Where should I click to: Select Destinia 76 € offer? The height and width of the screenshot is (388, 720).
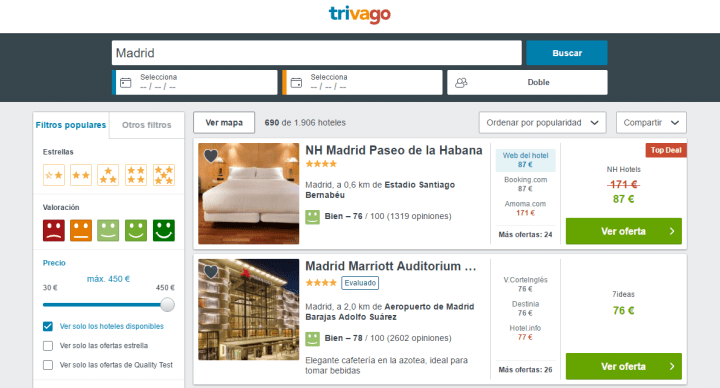(x=525, y=309)
